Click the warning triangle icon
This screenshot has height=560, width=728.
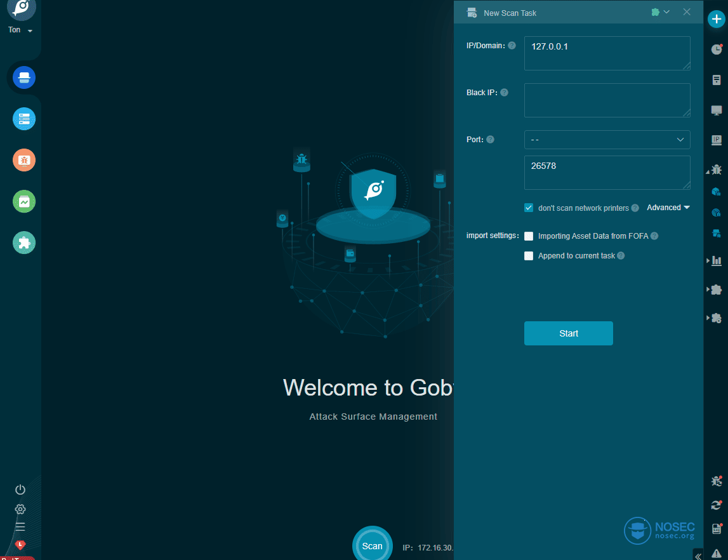tap(717, 553)
